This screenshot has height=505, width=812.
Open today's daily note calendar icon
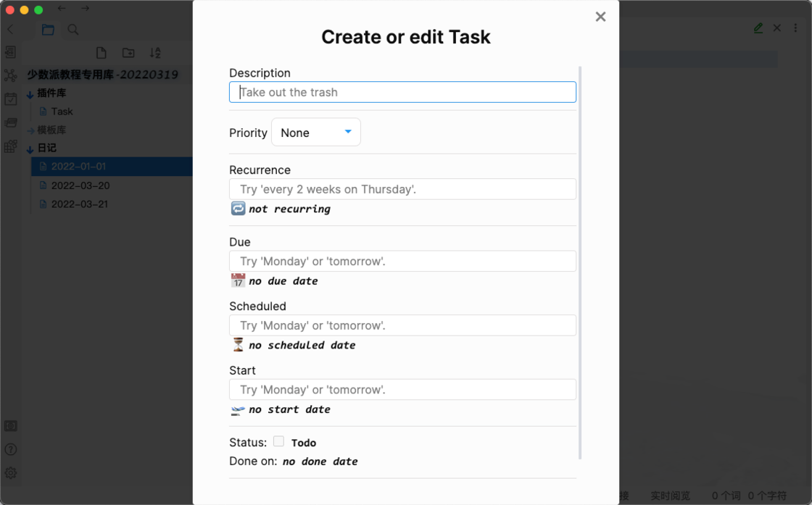(x=10, y=99)
